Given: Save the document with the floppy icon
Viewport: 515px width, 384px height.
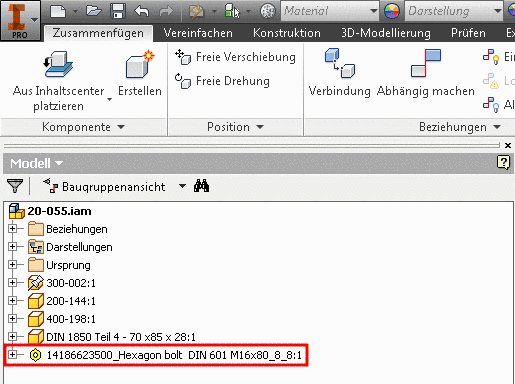Looking at the screenshot, I should [118, 11].
